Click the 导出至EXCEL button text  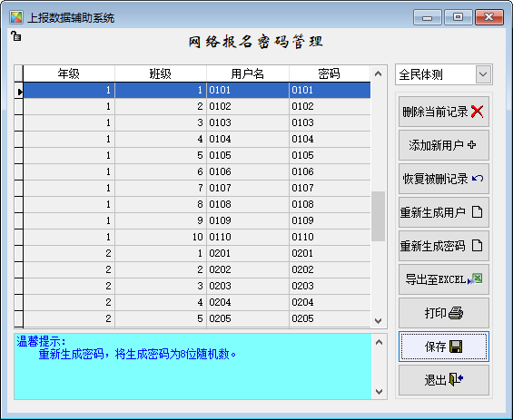(x=435, y=279)
